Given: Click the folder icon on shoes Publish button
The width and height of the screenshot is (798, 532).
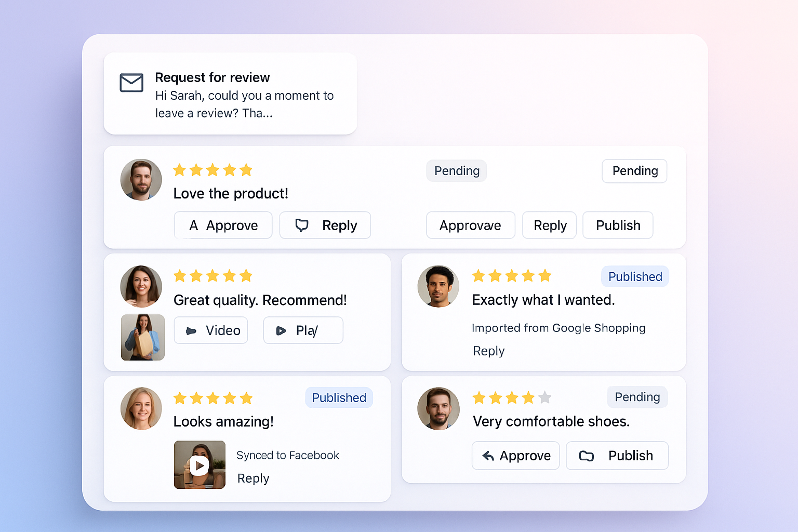Looking at the screenshot, I should point(587,456).
